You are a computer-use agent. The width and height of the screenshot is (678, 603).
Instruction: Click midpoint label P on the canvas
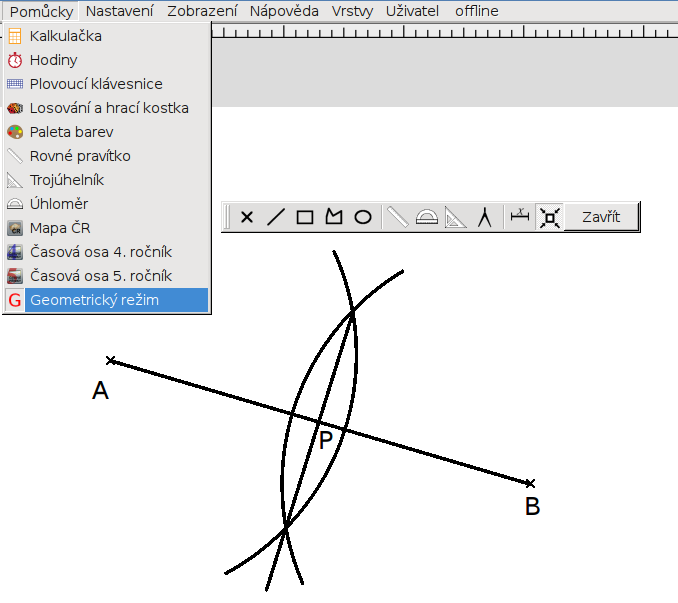(326, 440)
